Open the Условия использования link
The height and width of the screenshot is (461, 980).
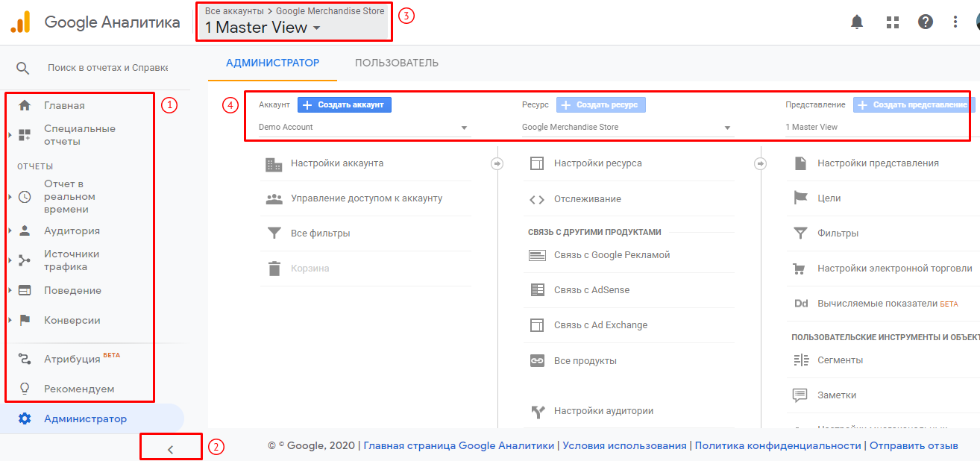point(624,445)
